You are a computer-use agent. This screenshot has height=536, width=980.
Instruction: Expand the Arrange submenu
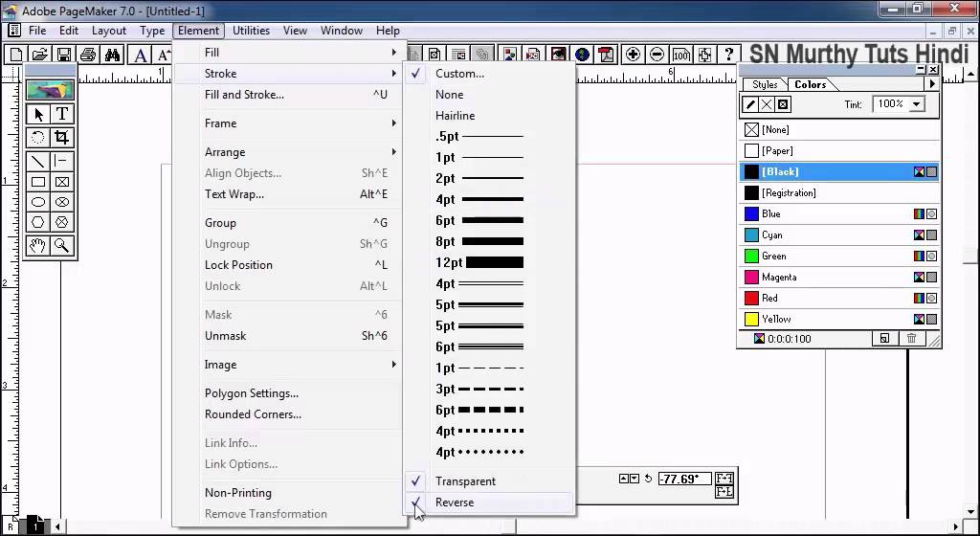coord(289,152)
